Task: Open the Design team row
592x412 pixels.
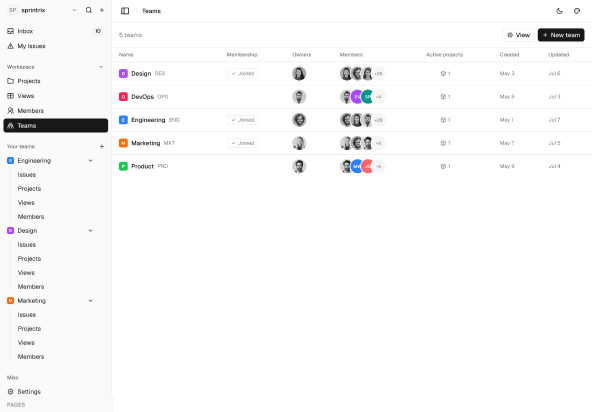Action: pyautogui.click(x=352, y=73)
